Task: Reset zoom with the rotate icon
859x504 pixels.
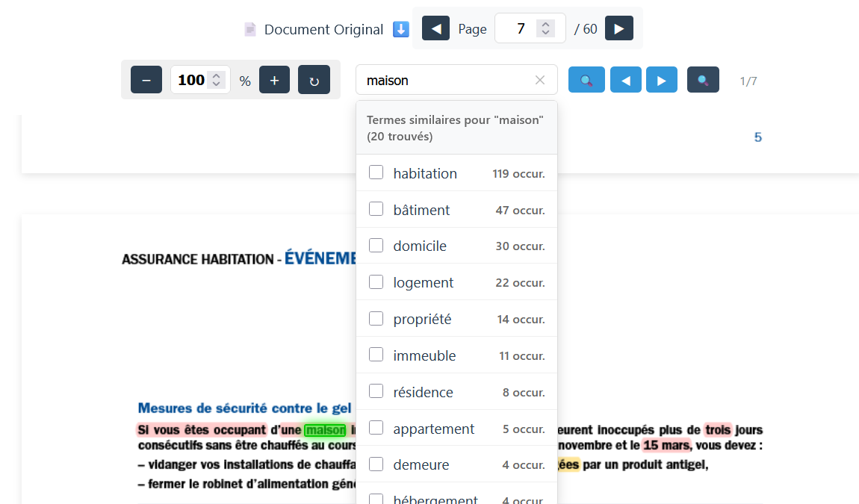Action: point(314,80)
